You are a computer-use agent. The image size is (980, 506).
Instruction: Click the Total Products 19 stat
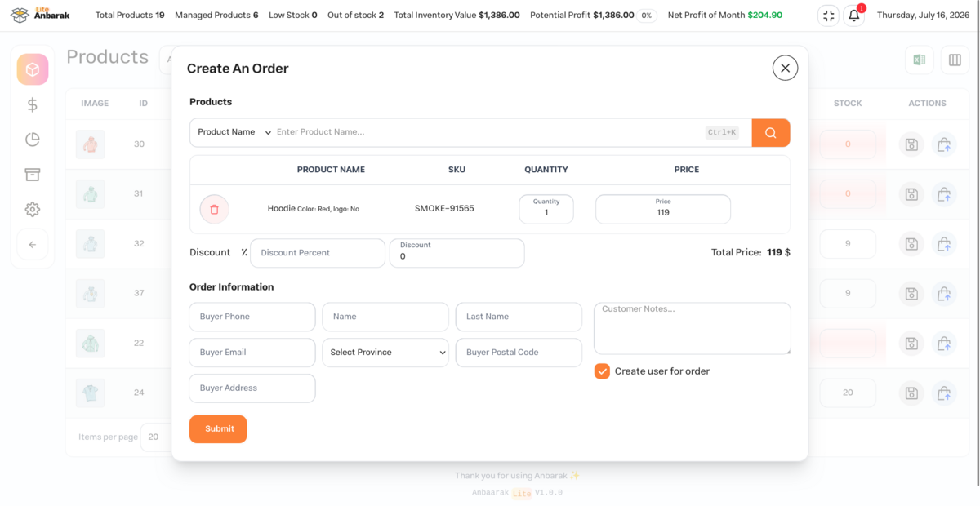click(130, 16)
